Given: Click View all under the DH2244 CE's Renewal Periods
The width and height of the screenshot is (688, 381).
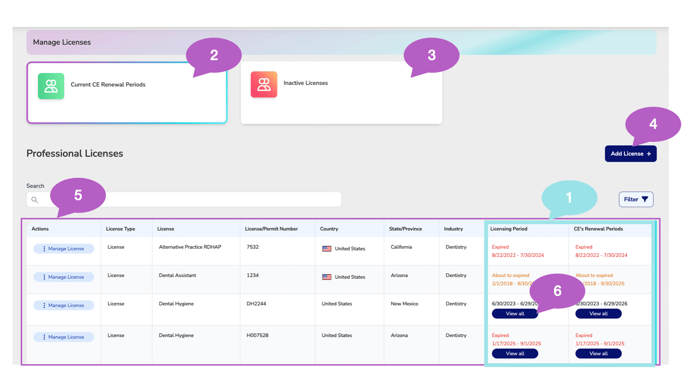Looking at the screenshot, I should tap(598, 314).
